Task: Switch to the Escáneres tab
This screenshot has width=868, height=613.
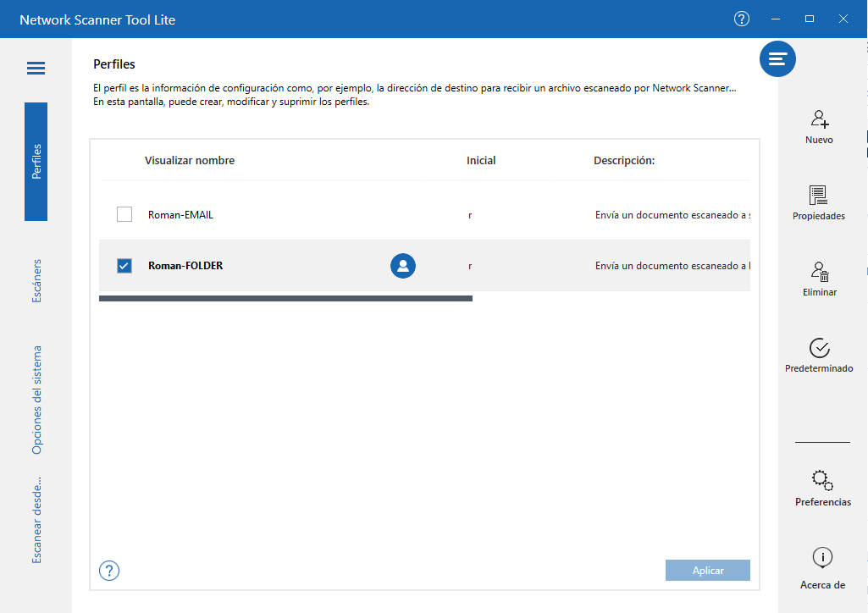Action: tap(36, 280)
